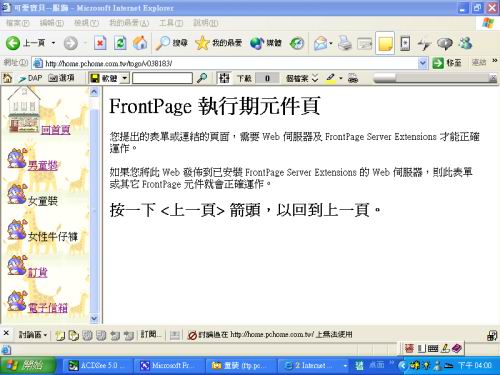The width and height of the screenshot is (500, 375).
Task: Click the yellow note icon in toolbar
Action: (385, 43)
